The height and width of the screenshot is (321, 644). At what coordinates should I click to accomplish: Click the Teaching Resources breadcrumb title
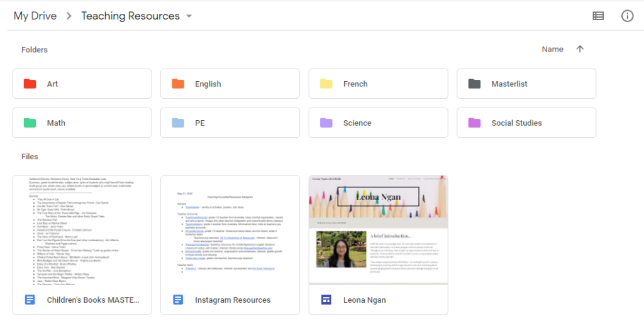(131, 16)
